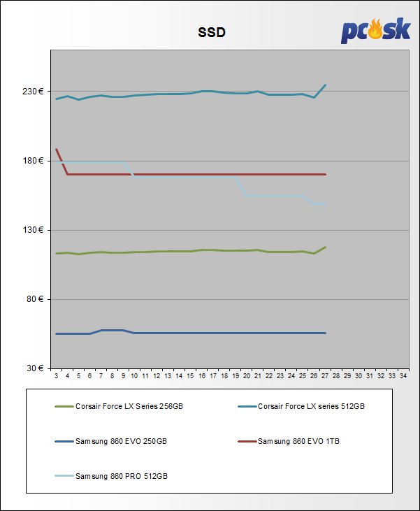This screenshot has height=511, width=420.
Task: Select dark blue Samsung 860 EVO 250GB swatch
Action: coord(64,441)
